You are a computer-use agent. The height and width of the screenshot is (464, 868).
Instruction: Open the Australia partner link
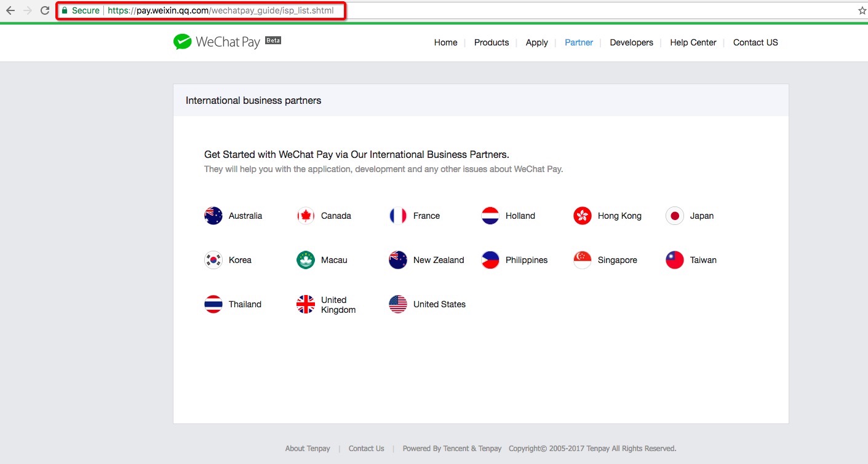point(245,216)
